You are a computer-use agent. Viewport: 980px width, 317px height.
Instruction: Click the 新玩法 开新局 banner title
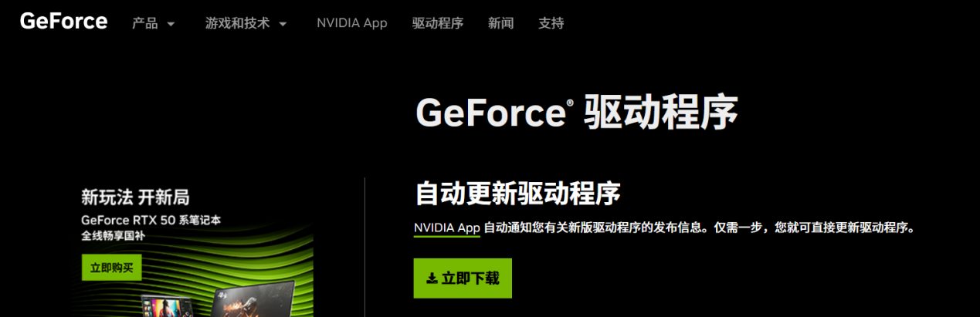(135, 197)
